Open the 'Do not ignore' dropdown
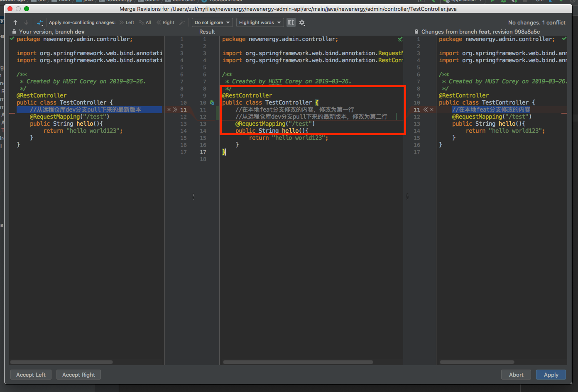The image size is (578, 392). click(x=212, y=22)
